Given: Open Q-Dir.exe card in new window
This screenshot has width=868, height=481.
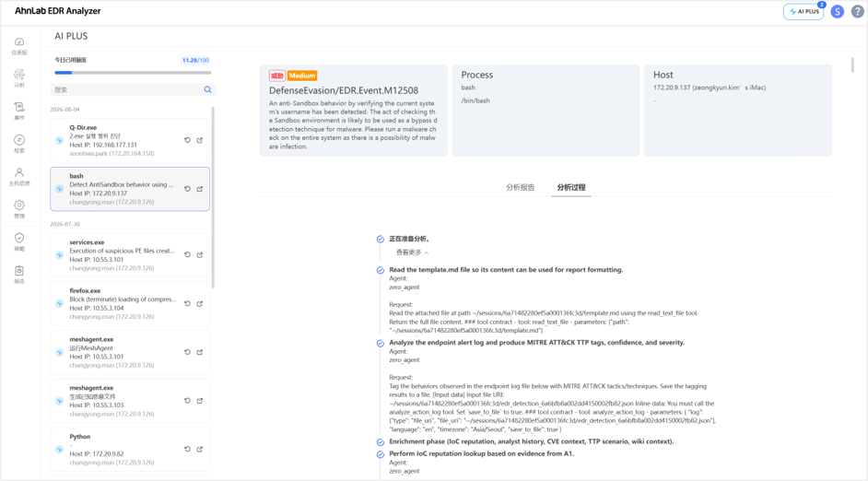Looking at the screenshot, I should (200, 140).
